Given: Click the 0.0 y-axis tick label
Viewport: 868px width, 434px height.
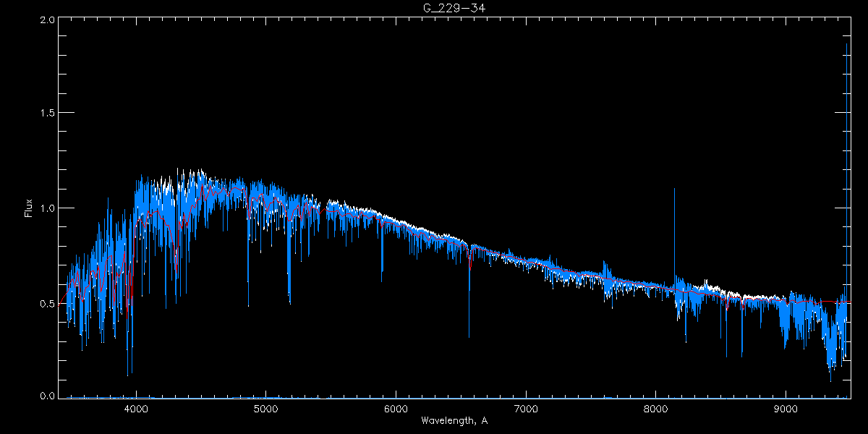Looking at the screenshot, I should 46,396.
